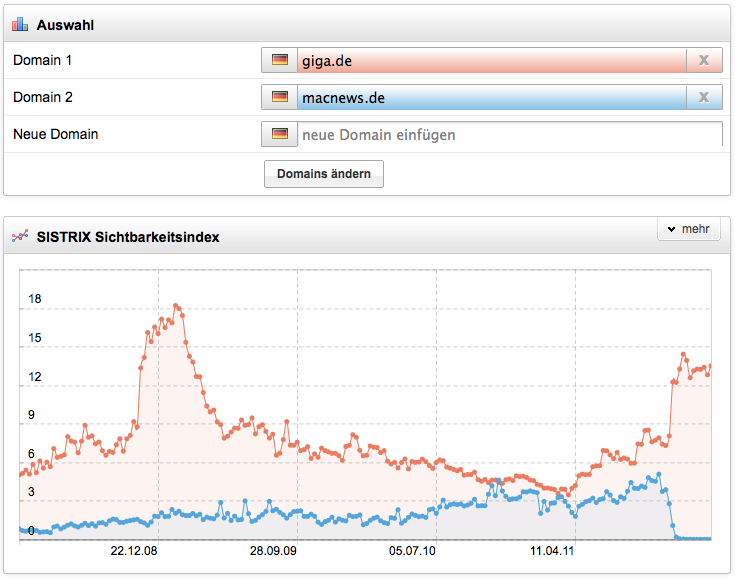735x580 pixels.
Task: Expand the mehr dropdown
Action: pyautogui.click(x=689, y=230)
